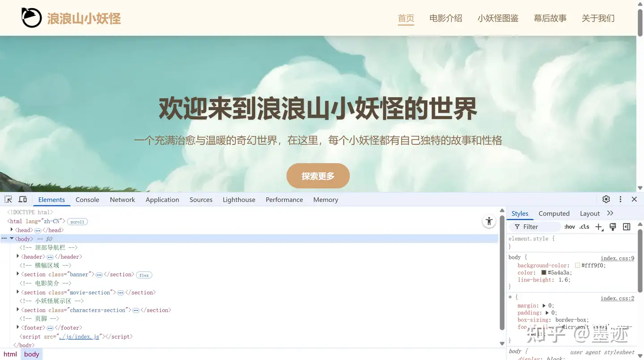Open the Performance tab
Screen dimensions: 644x360
pos(284,200)
